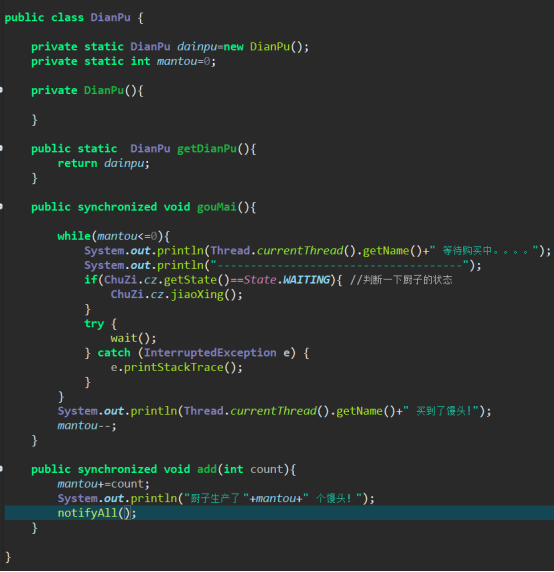Image resolution: width=554 pixels, height=572 pixels.
Task: Click the "mantou+=count;" statement
Action: coord(104,484)
